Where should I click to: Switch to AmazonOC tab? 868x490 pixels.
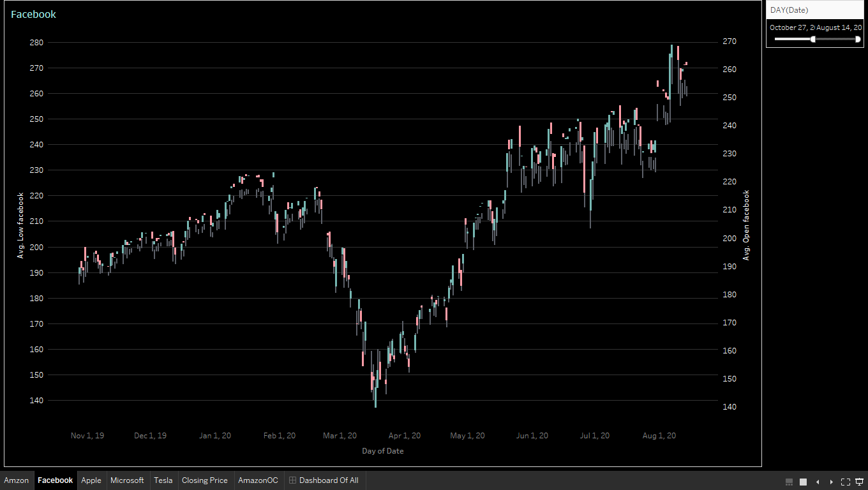[x=258, y=480]
